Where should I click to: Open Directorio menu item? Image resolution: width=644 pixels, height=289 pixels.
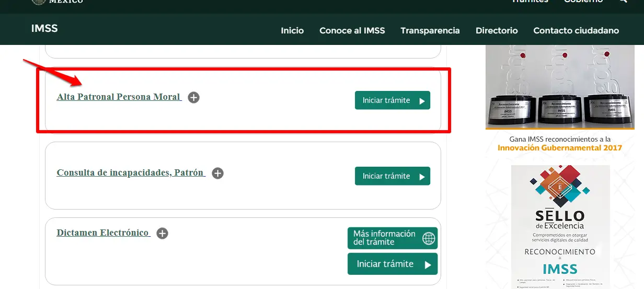[x=497, y=30]
